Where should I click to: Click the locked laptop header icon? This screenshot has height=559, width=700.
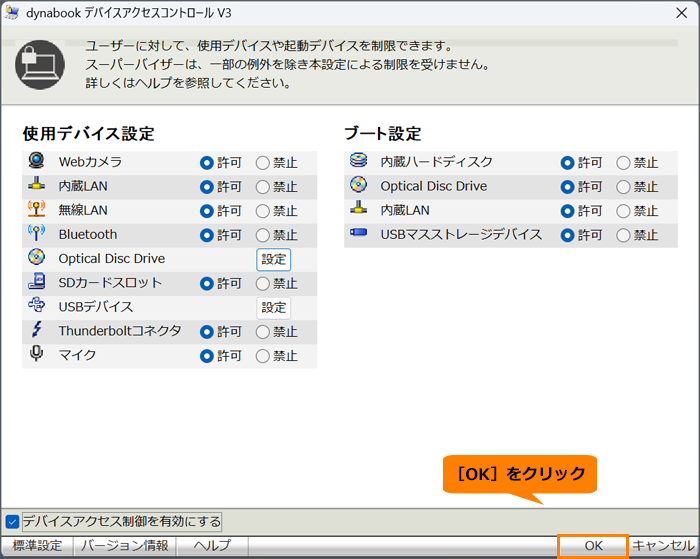point(40,65)
